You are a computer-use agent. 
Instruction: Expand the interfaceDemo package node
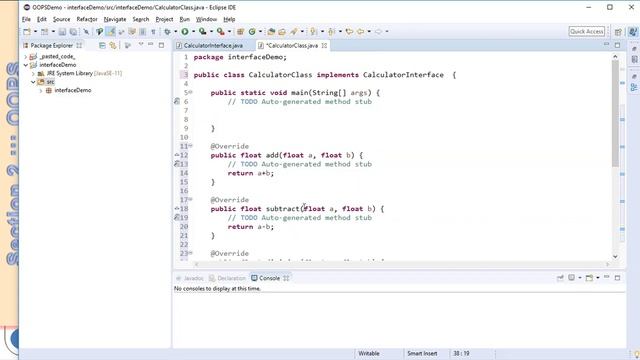click(41, 91)
